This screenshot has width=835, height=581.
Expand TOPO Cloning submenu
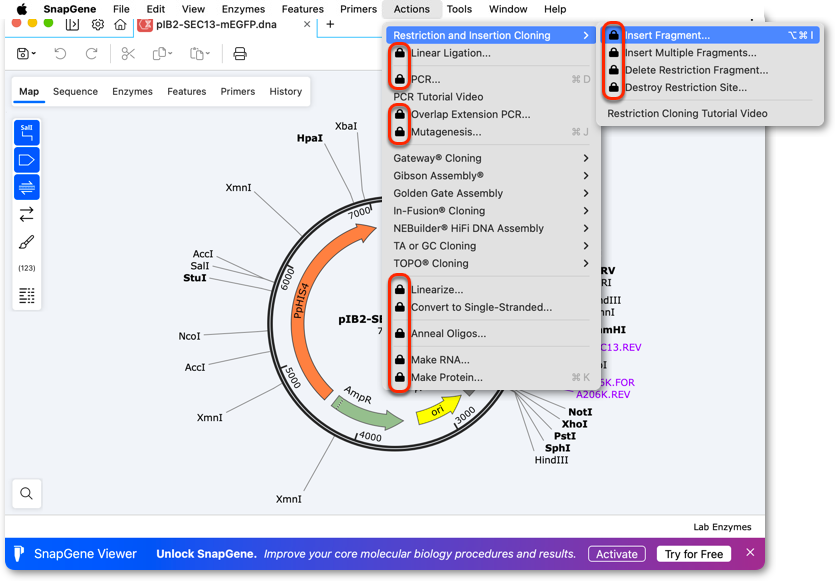tap(490, 264)
